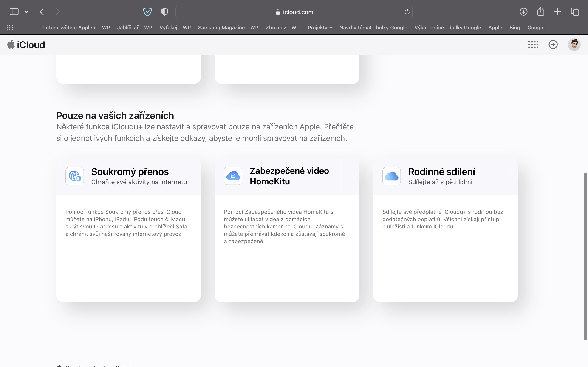
Task: Open the privacy report half-shield icon
Action: point(164,12)
